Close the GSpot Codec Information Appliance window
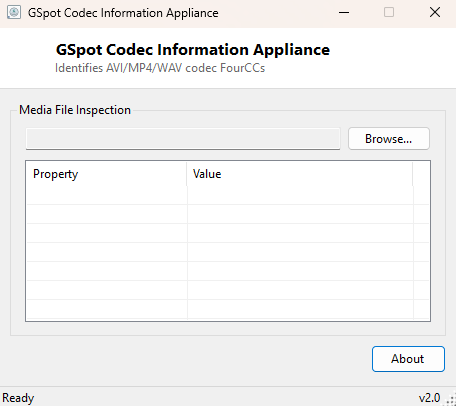 click(435, 13)
